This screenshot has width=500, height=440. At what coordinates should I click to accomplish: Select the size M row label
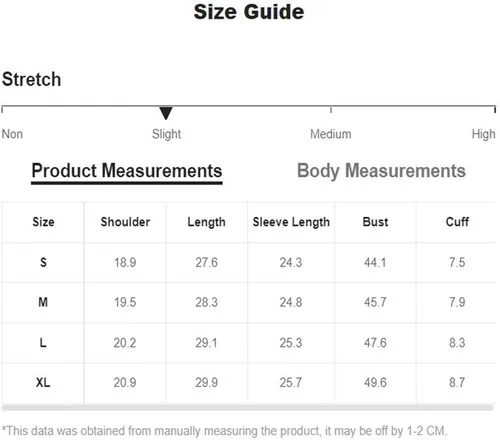(43, 302)
